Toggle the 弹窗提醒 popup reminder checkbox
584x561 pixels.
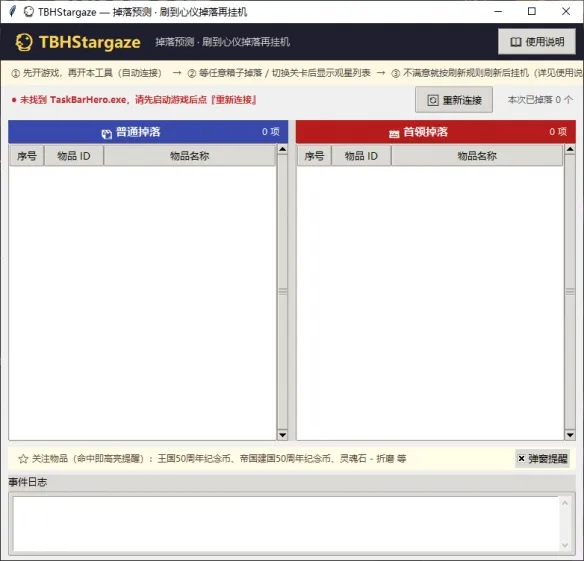[x=543, y=458]
